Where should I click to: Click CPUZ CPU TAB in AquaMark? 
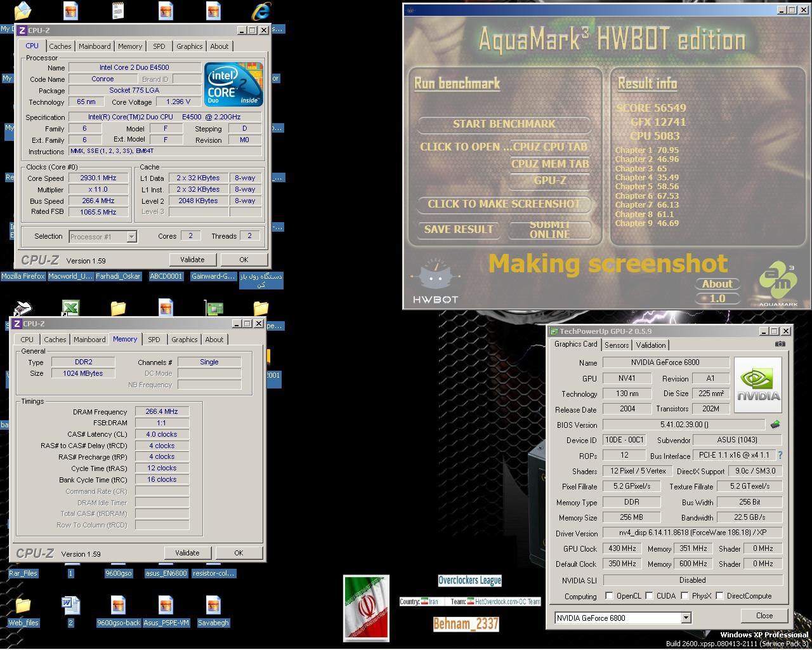(550, 147)
